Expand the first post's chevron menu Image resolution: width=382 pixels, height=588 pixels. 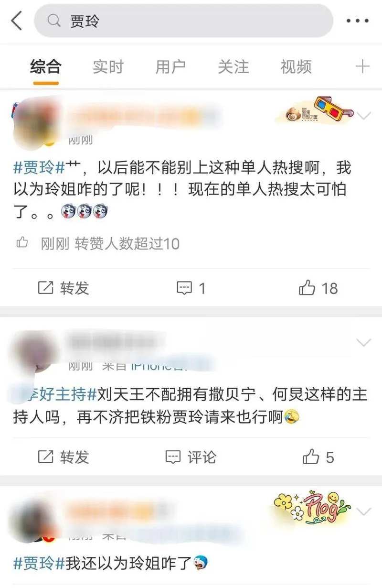click(x=364, y=115)
